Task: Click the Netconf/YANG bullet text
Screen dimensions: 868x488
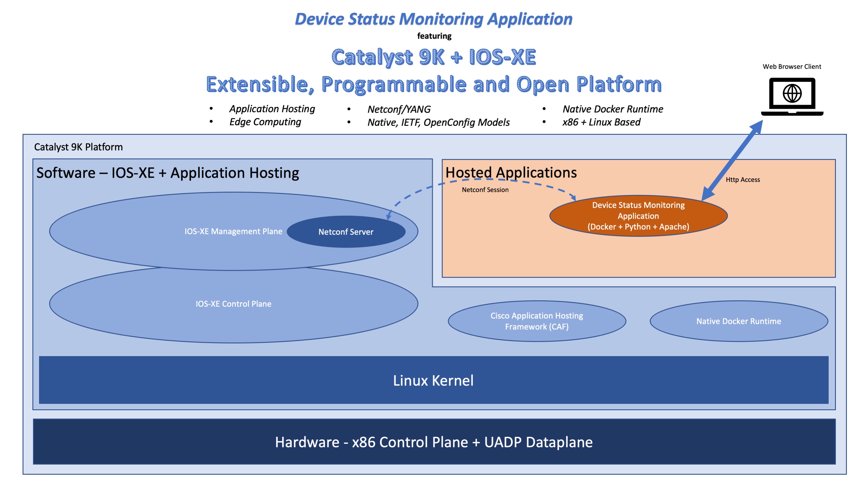Action: click(399, 109)
